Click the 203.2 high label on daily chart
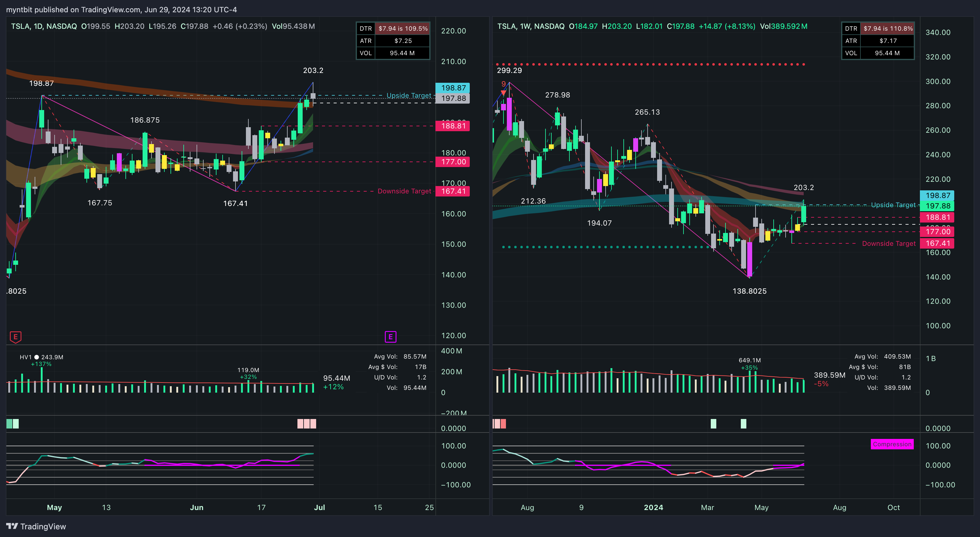 pyautogui.click(x=313, y=70)
